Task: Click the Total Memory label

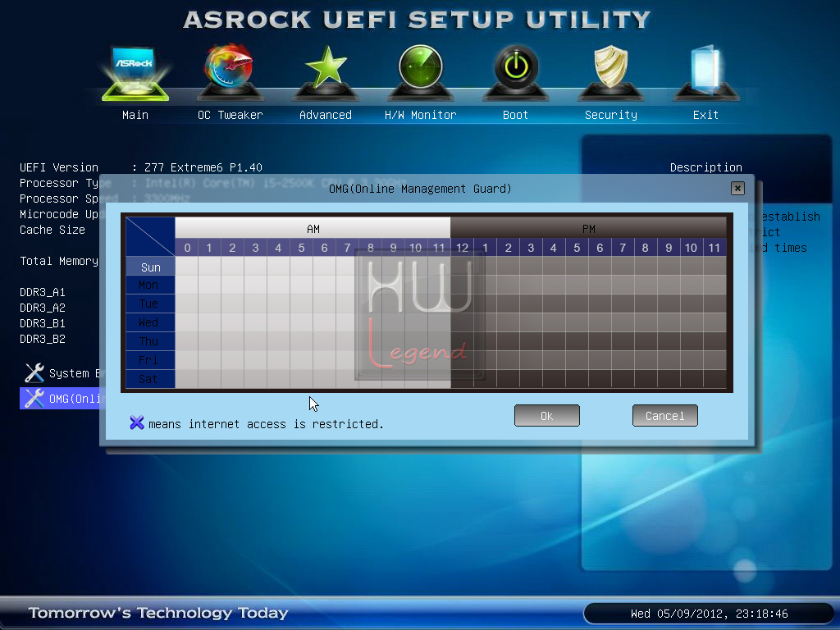Action: pos(59,261)
